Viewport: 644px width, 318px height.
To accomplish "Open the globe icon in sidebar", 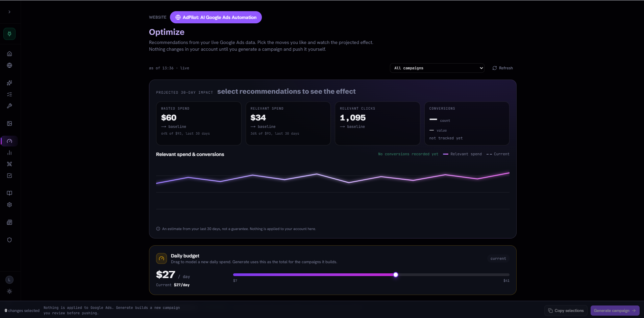I will (x=9, y=65).
